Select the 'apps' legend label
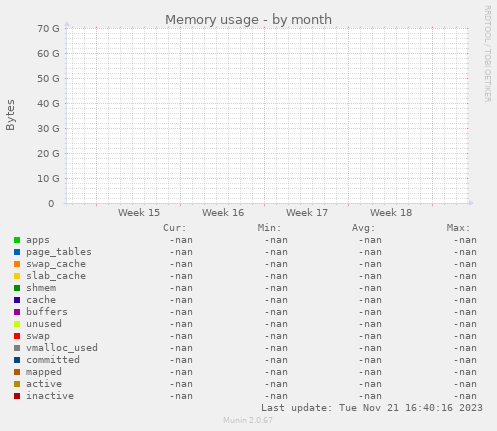Image resolution: width=497 pixels, height=431 pixels. 38,240
